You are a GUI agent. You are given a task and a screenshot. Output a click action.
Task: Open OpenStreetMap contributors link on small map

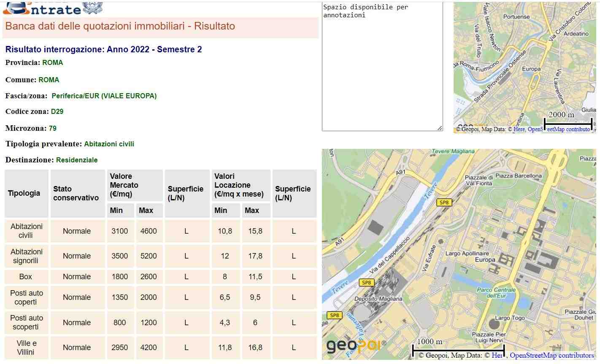pos(559,129)
